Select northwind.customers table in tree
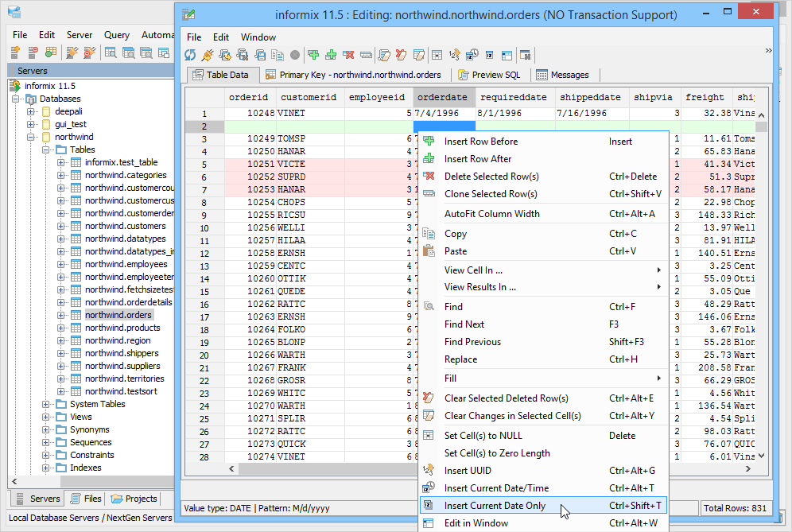 (x=126, y=226)
